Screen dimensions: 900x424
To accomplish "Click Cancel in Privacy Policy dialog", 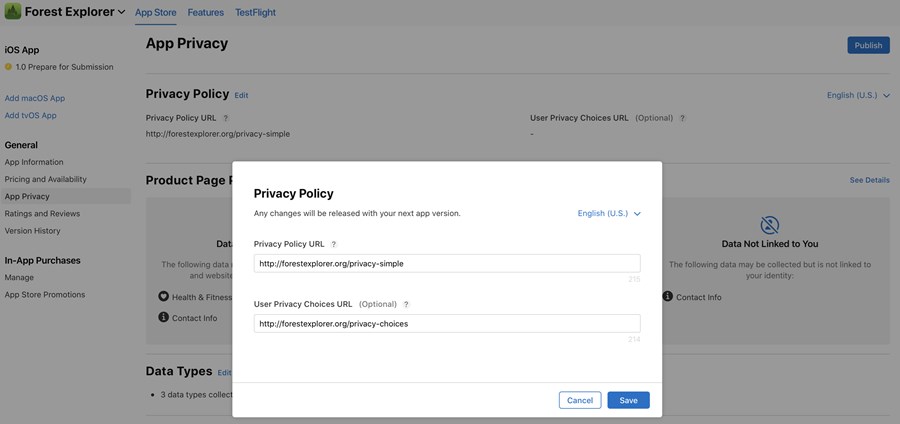I will point(580,400).
